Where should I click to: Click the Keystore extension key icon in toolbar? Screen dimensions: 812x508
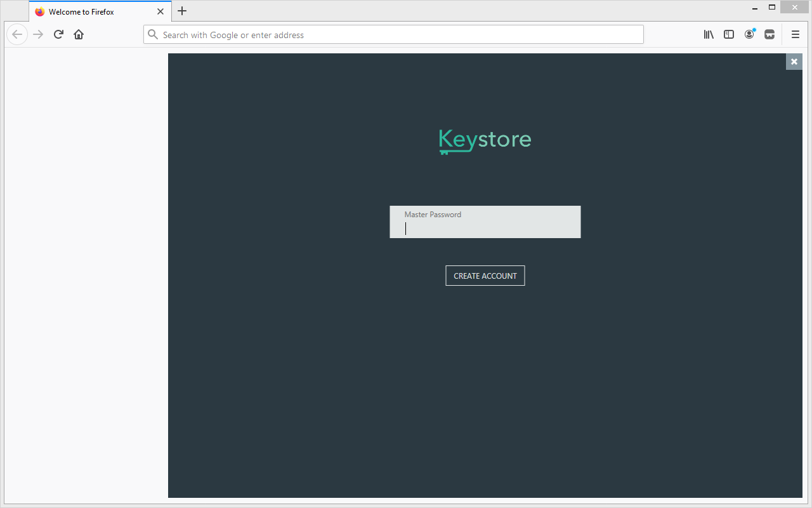tap(769, 34)
